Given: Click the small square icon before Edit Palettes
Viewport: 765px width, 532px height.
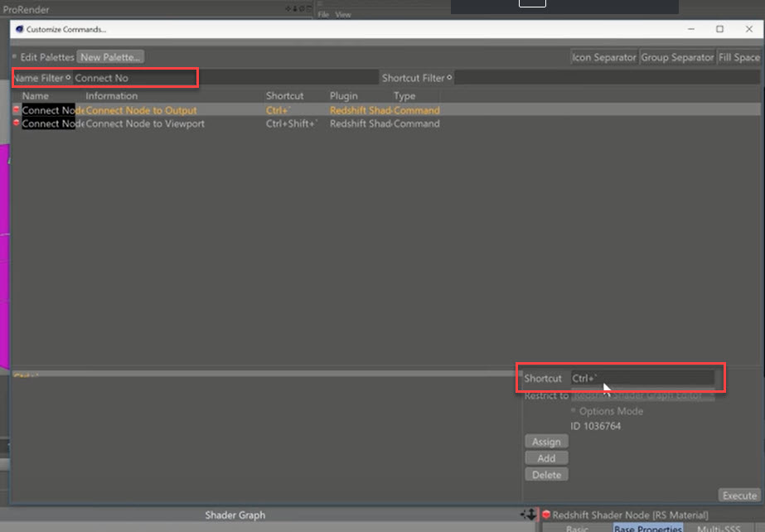Looking at the screenshot, I should coord(15,56).
